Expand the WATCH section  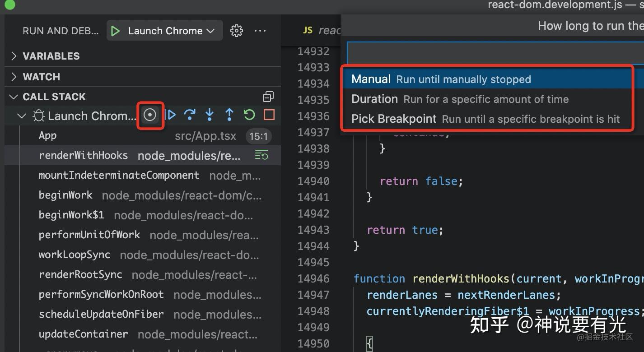click(x=41, y=76)
